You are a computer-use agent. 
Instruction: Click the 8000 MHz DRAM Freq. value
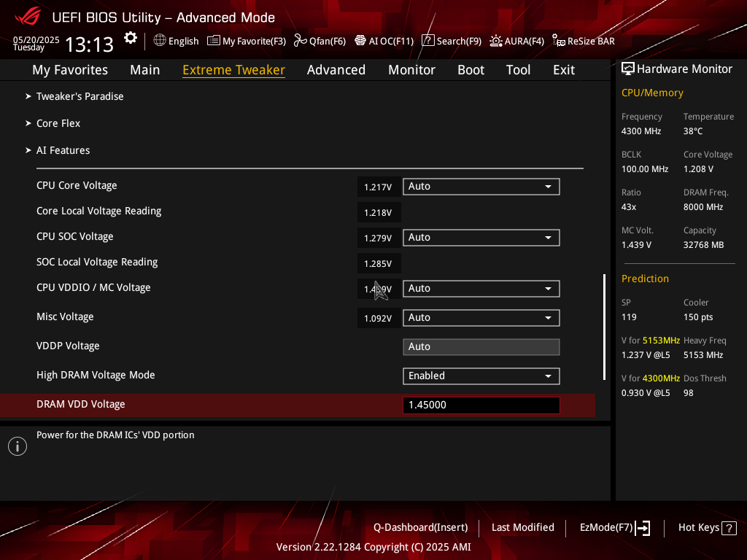[x=703, y=207]
